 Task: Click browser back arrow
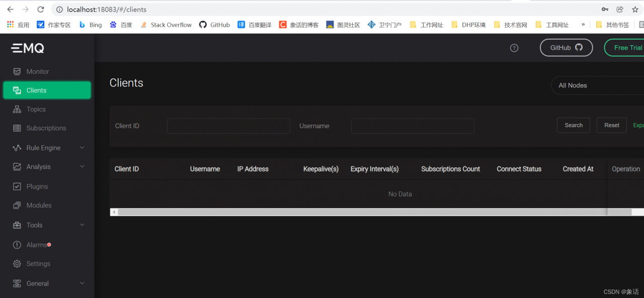click(x=10, y=10)
